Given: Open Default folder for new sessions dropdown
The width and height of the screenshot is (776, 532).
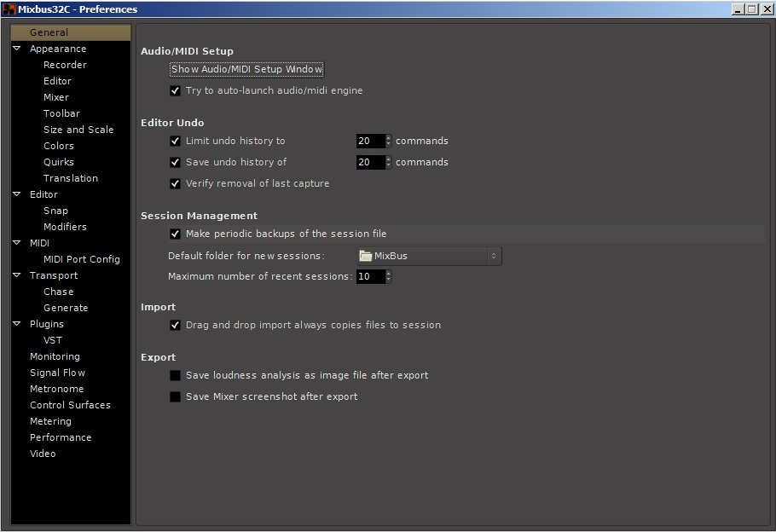Looking at the screenshot, I should click(429, 256).
